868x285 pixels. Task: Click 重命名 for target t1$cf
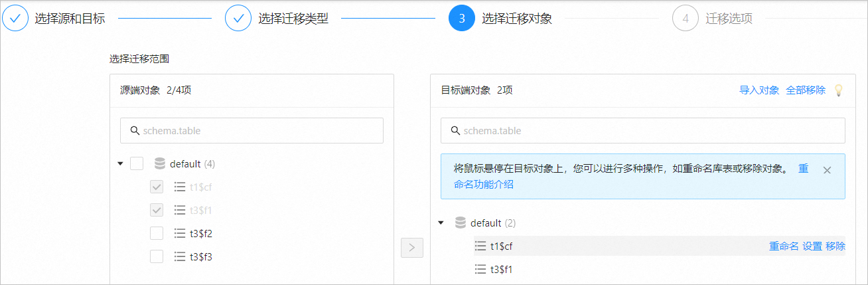click(784, 246)
